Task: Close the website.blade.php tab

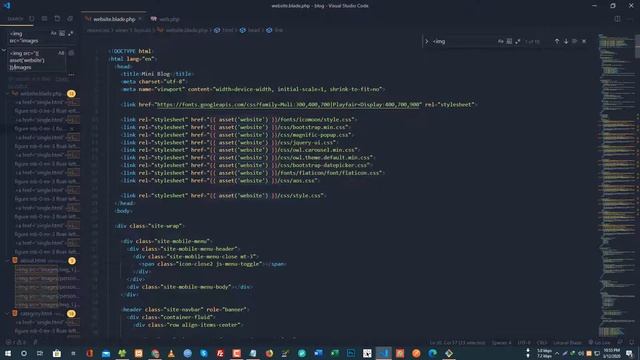Action: [x=140, y=19]
